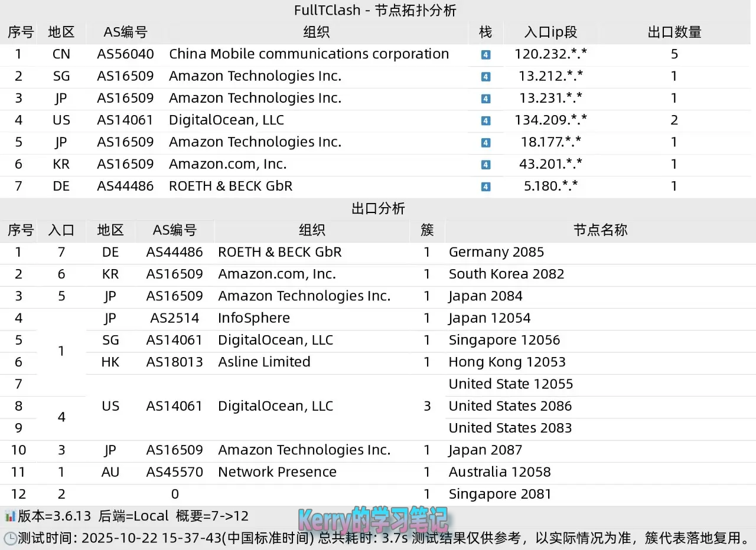Viewport: 756px width, 550px height.
Task: Click the 簇 column header
Action: tap(427, 230)
